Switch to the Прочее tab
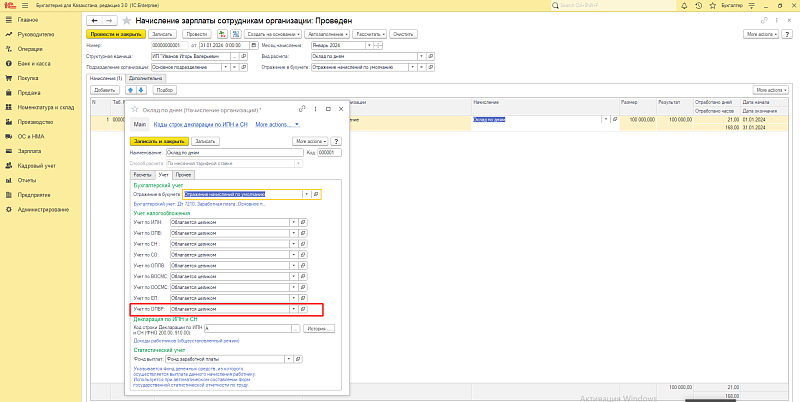 (x=183, y=174)
